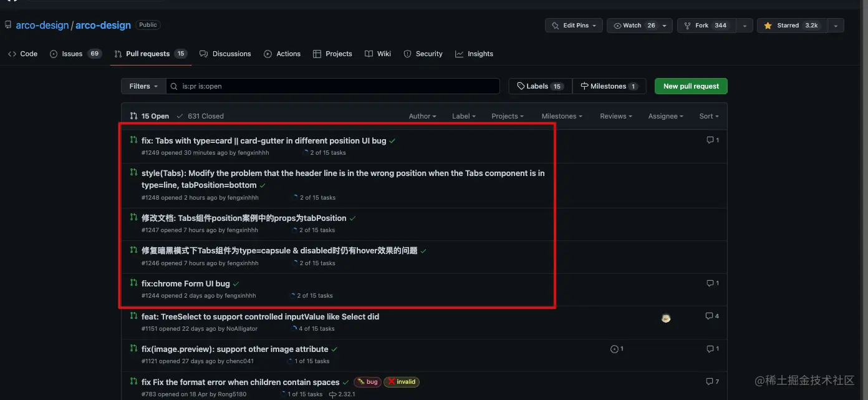Open the Insights tab
868x400 pixels.
[x=474, y=54]
